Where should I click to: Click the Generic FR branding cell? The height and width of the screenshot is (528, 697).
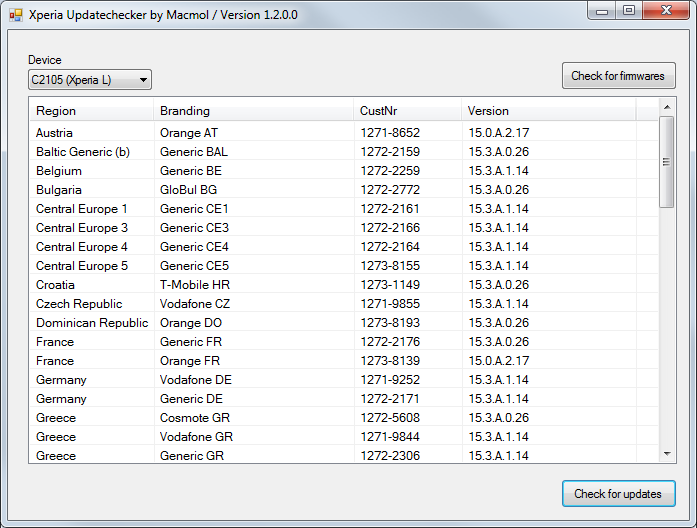point(191,342)
